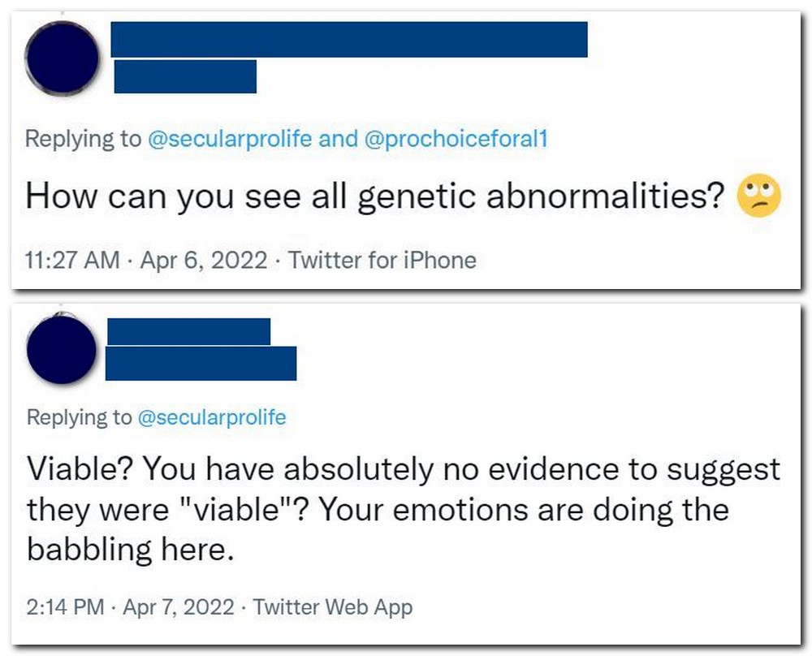Click the eye-roll emoji in the tweet
This screenshot has width=812, height=656.
[758, 197]
